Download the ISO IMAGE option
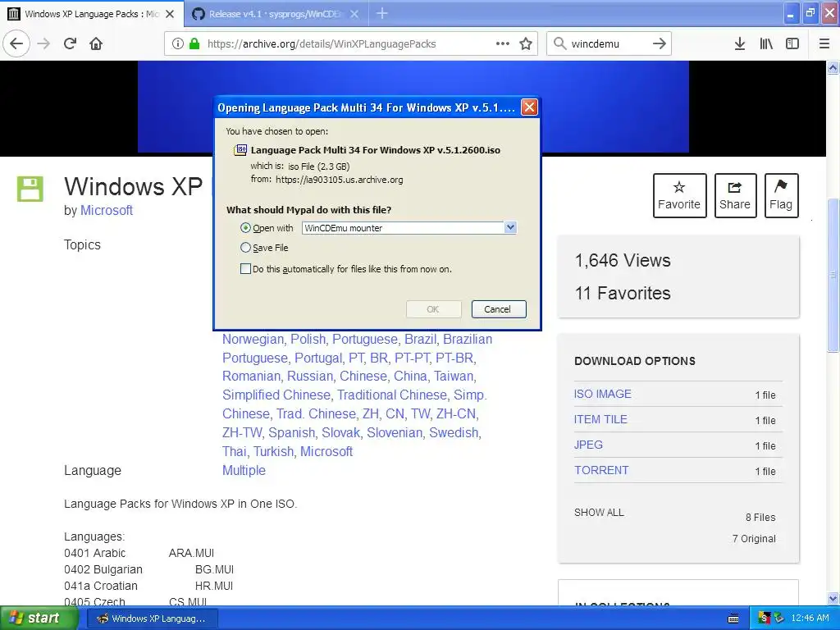Viewport: 840px width, 630px height. tap(603, 394)
